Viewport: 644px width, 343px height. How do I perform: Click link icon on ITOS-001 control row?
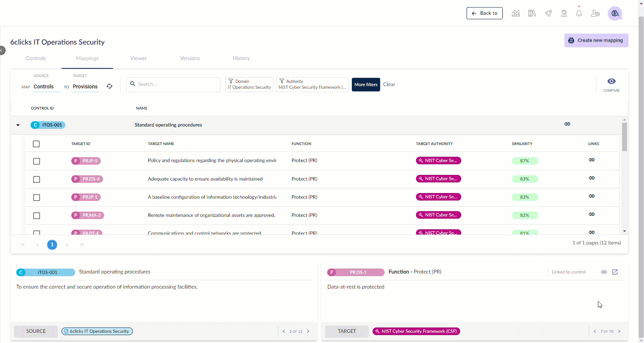(x=567, y=124)
